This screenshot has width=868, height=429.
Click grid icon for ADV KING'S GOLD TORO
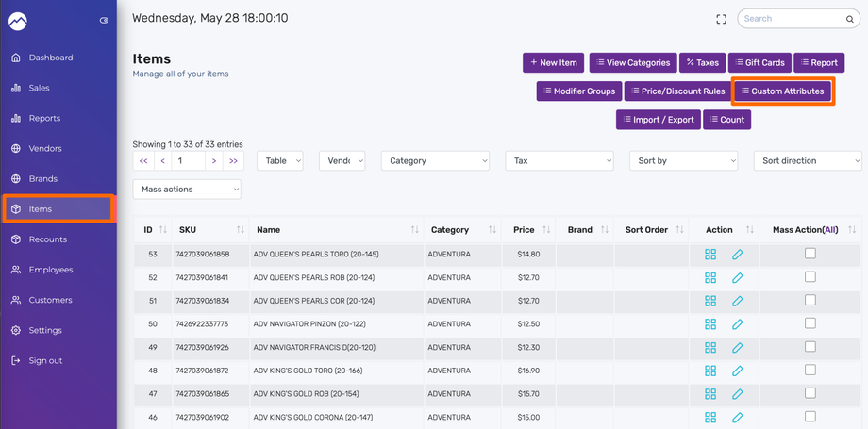pyautogui.click(x=710, y=371)
